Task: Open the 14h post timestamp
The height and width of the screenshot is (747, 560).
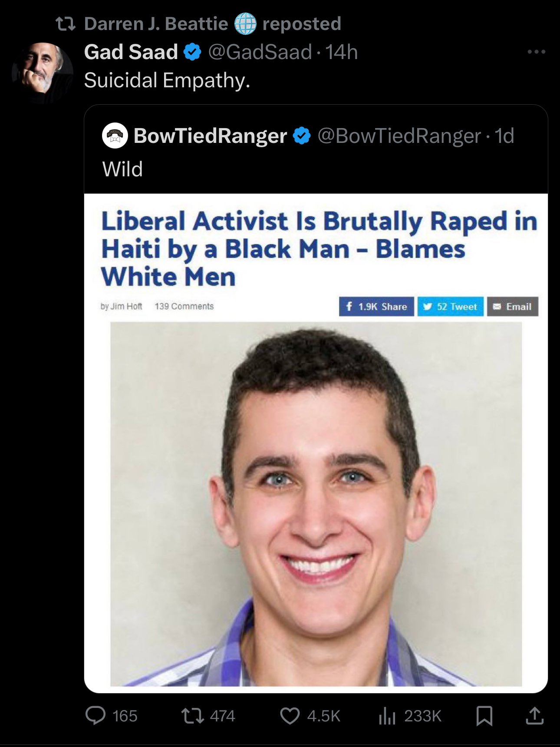Action: point(342,52)
